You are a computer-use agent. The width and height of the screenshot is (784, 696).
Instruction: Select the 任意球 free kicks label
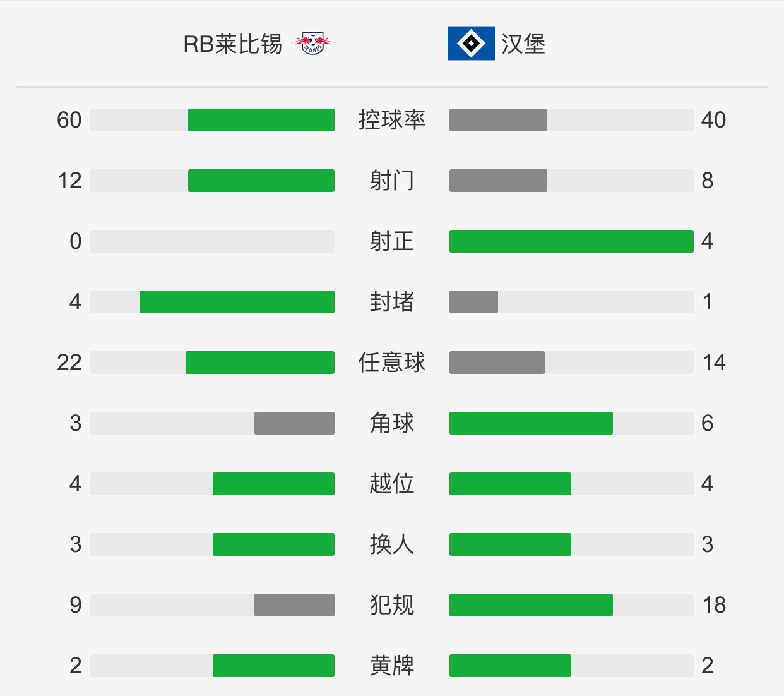point(392,363)
